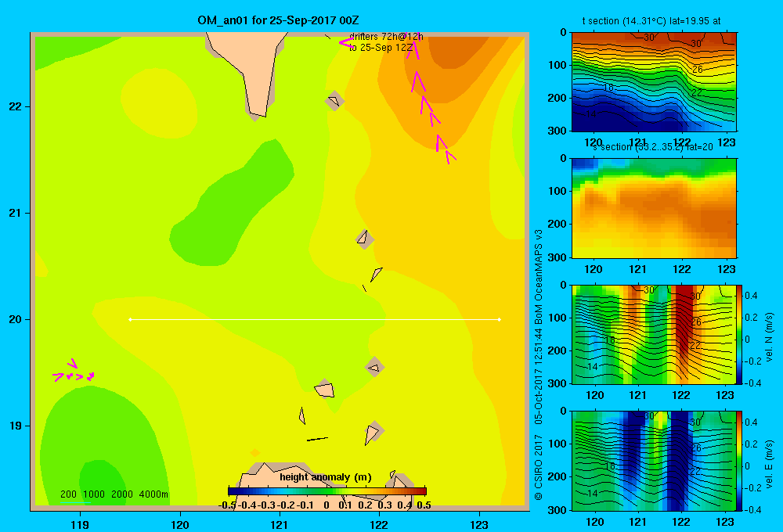Click longitude label 123 on main map axis

[479, 524]
